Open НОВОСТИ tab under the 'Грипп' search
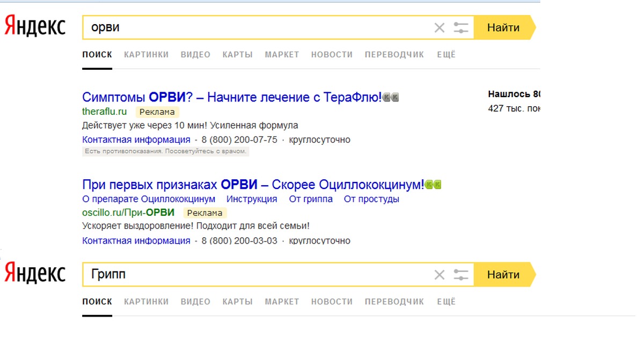Image resolution: width=644 pixels, height=337 pixels. click(x=332, y=302)
